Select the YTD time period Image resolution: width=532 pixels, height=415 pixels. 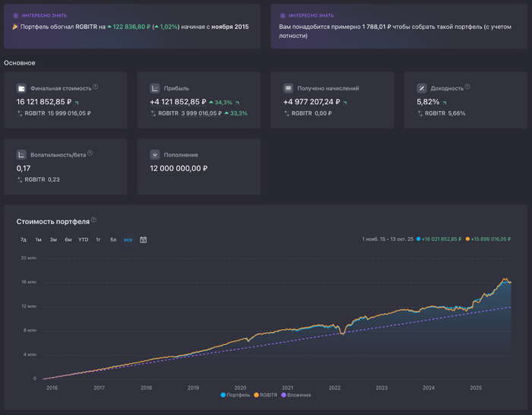click(x=83, y=239)
